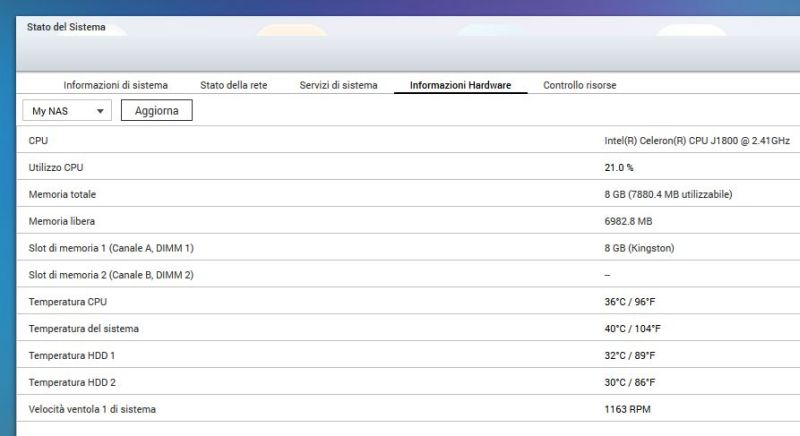Click the Informazioni Hardware tab
The image size is (800, 436).
pyautogui.click(x=460, y=85)
